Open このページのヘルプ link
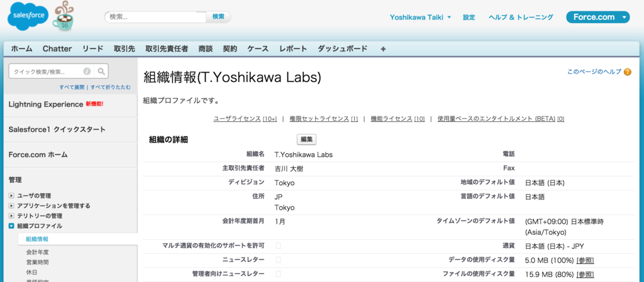The image size is (644, 282). click(594, 72)
